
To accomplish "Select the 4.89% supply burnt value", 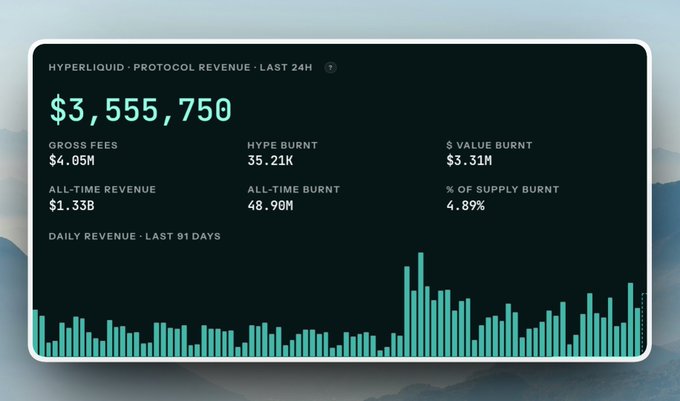I will click(465, 205).
